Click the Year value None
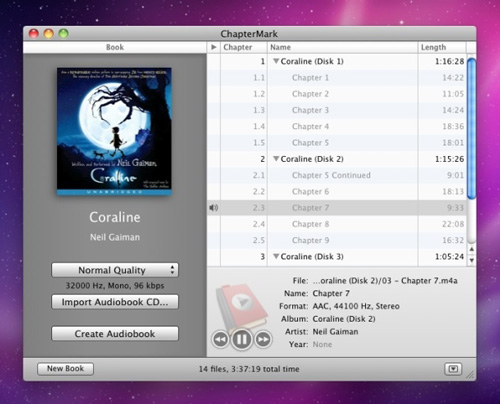The width and height of the screenshot is (500, 404). click(x=322, y=344)
